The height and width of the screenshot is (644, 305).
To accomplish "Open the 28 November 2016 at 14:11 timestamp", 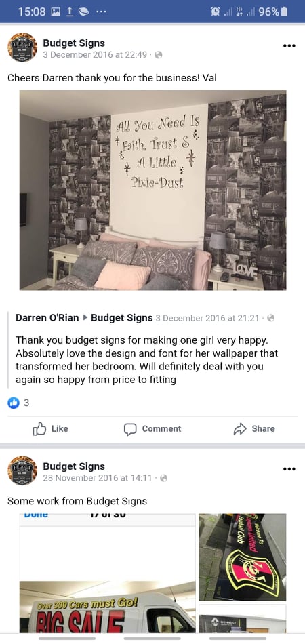I will pyautogui.click(x=98, y=478).
